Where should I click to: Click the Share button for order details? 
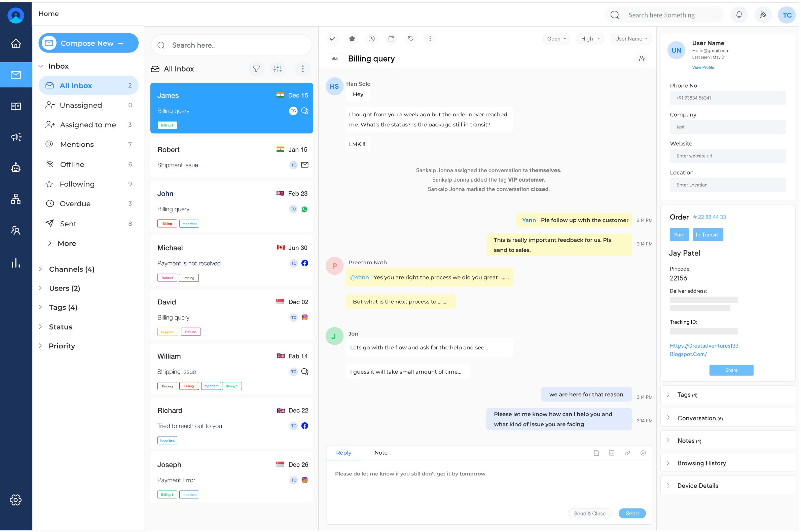click(x=731, y=370)
